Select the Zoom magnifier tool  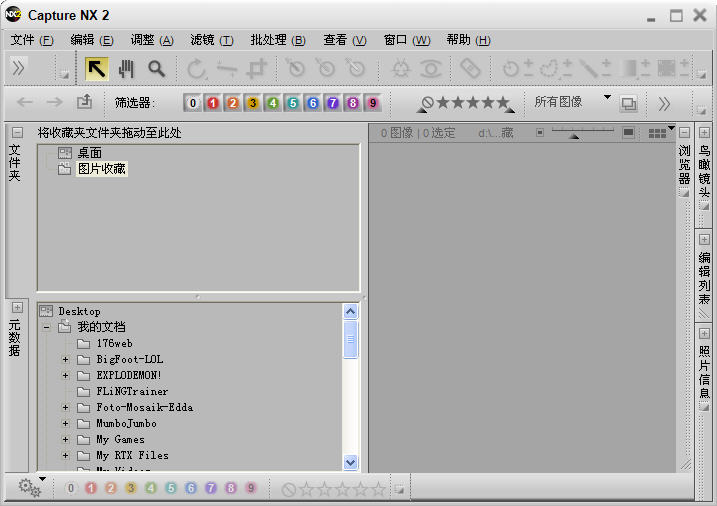pyautogui.click(x=156, y=68)
